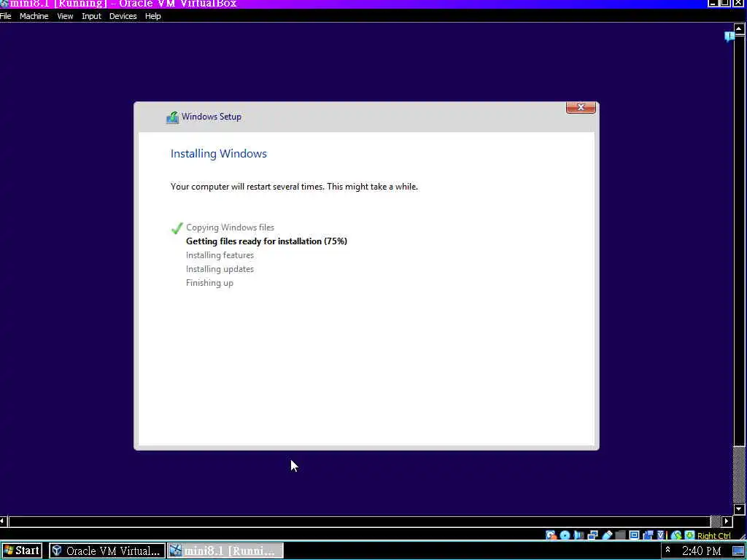Click the video capture status icon
The width and height of the screenshot is (747, 560).
click(x=648, y=535)
